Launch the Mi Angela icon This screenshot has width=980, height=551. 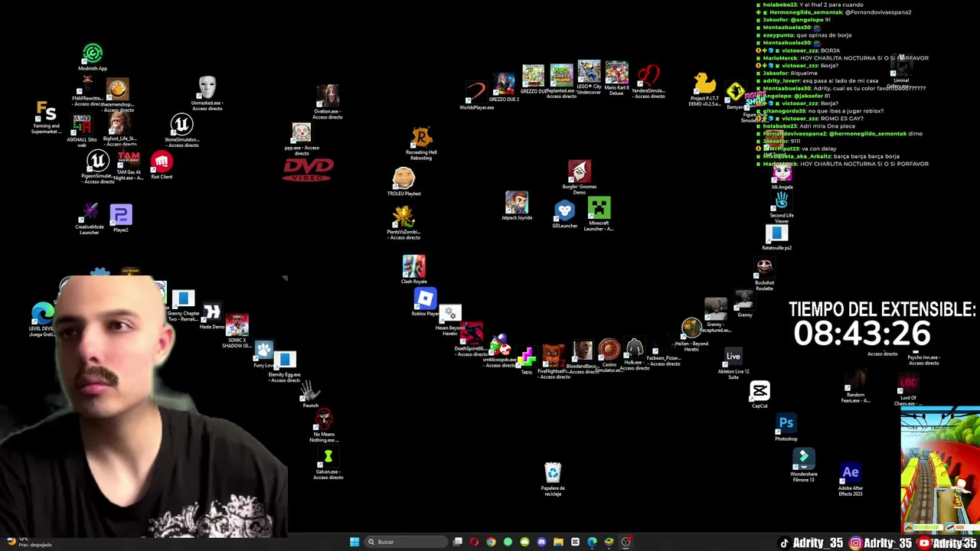(782, 173)
